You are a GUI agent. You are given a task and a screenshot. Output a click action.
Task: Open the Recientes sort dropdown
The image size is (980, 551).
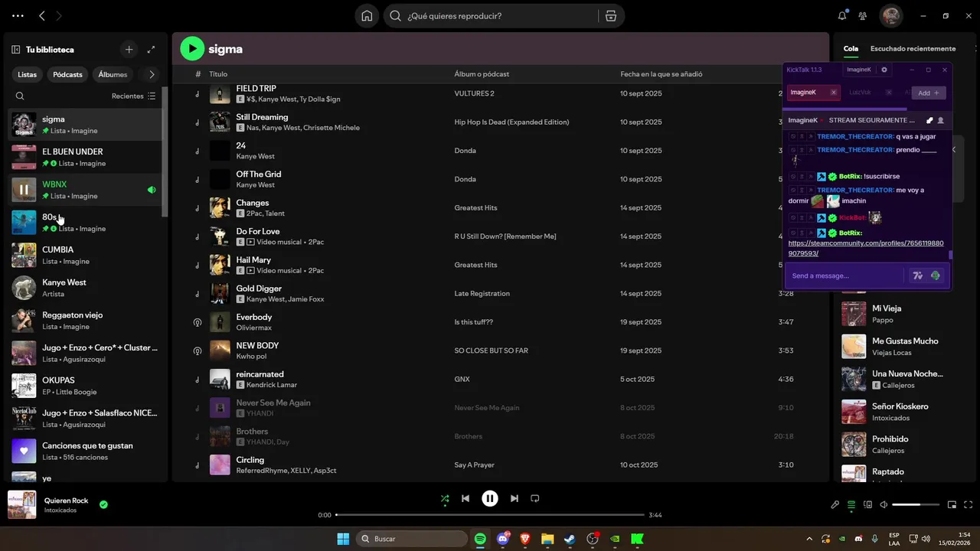133,96
